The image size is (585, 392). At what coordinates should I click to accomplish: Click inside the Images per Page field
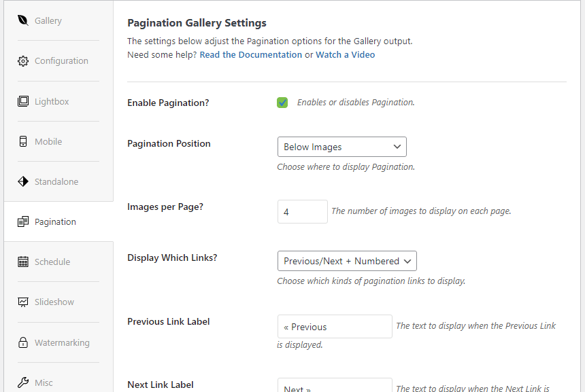(x=302, y=211)
